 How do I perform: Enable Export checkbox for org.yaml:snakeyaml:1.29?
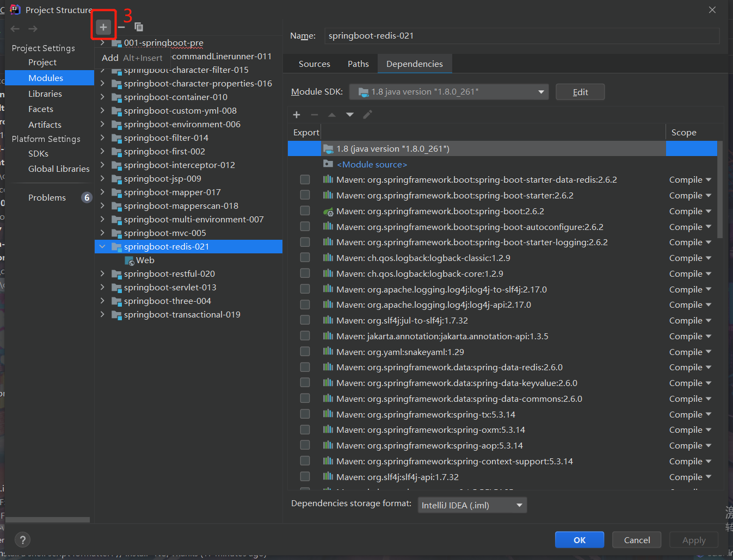(x=305, y=351)
